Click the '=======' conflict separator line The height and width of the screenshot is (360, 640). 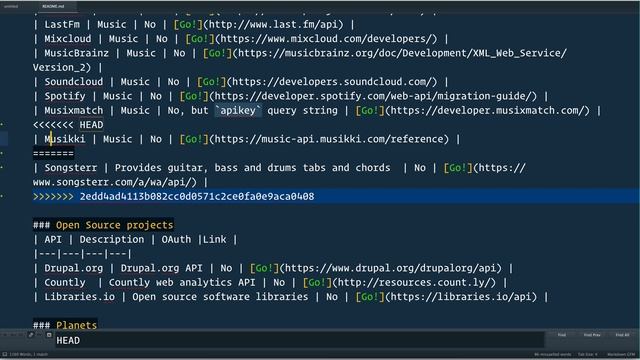tap(53, 153)
